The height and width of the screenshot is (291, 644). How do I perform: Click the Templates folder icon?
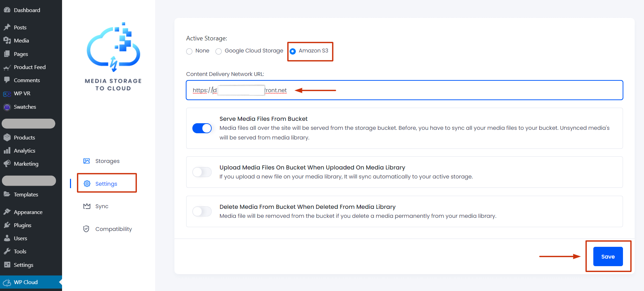(x=7, y=194)
